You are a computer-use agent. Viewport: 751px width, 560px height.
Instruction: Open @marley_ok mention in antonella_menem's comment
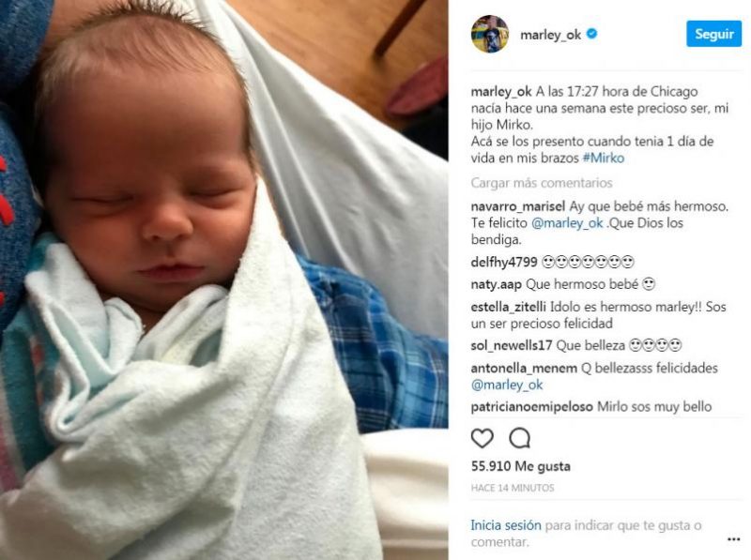tap(507, 385)
